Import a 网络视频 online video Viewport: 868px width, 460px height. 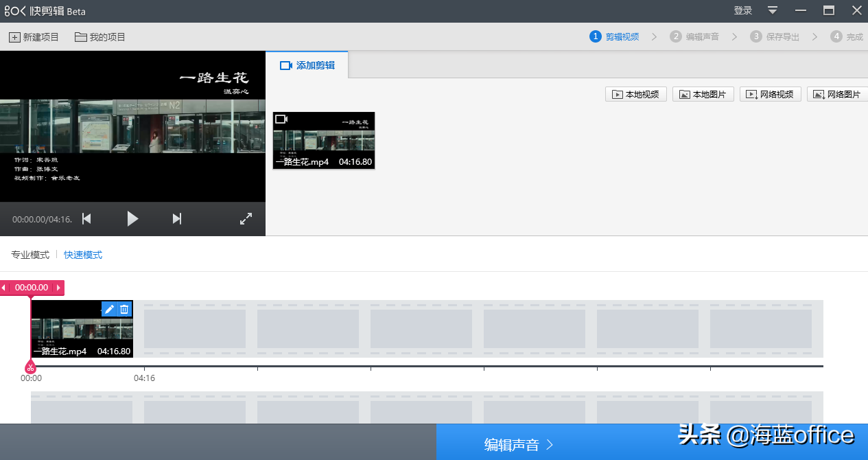771,95
